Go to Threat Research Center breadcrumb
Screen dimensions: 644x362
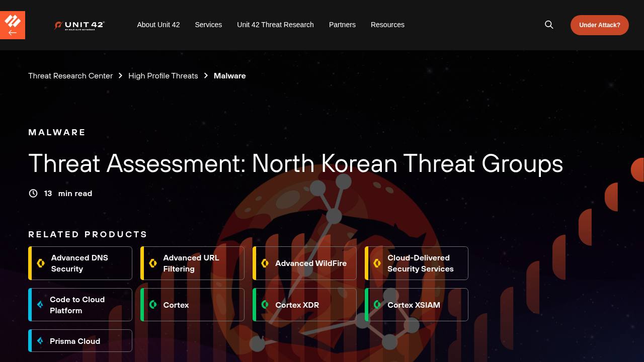pos(70,75)
